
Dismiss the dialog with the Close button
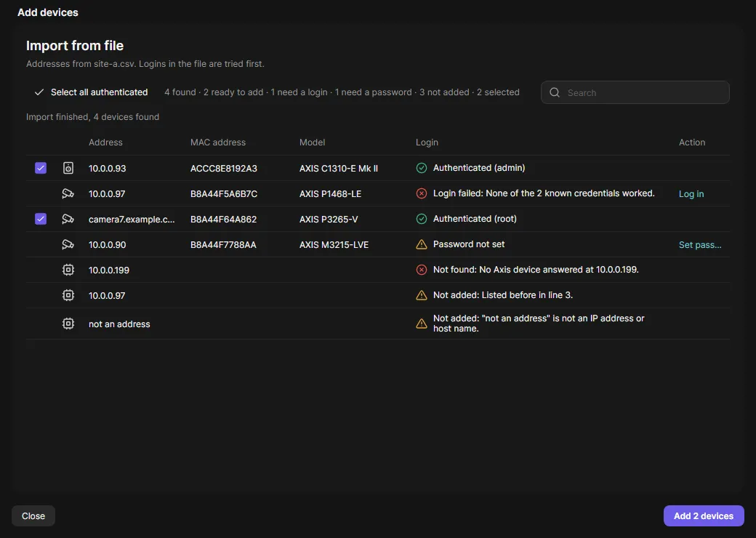(33, 515)
